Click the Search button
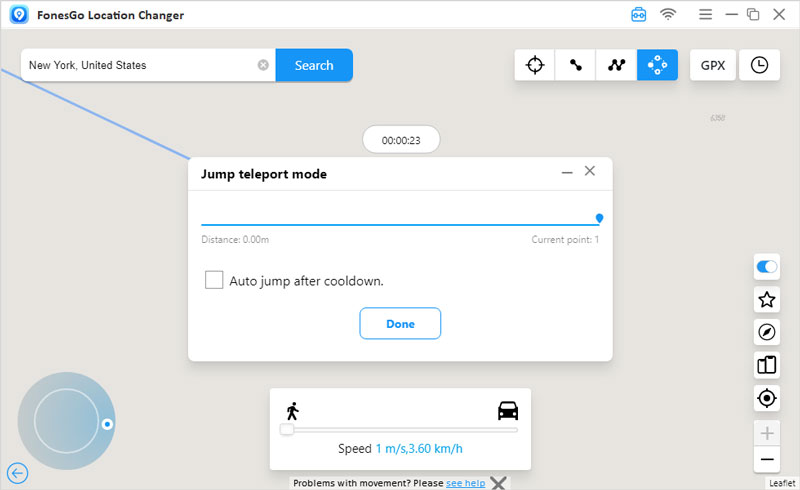 click(314, 65)
